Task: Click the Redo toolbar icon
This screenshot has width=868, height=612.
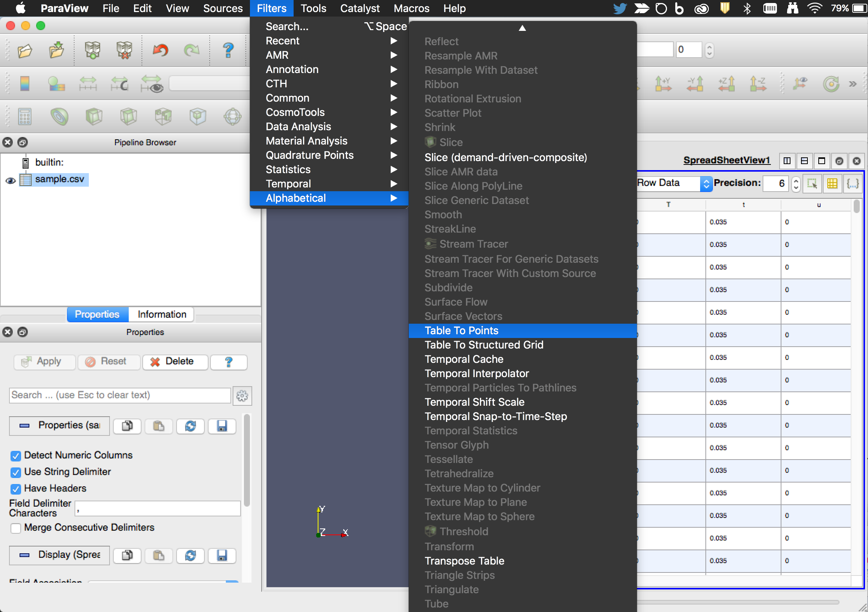Action: point(192,50)
